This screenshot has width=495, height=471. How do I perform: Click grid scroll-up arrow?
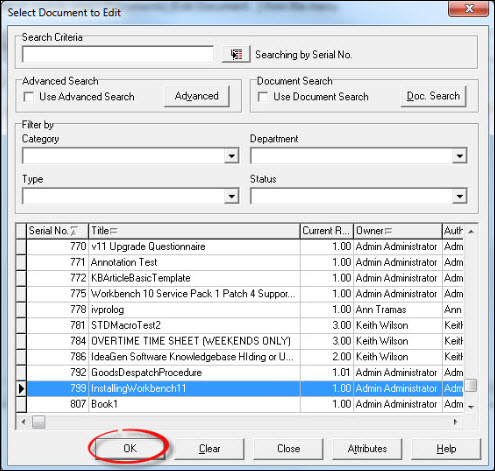tap(471, 231)
